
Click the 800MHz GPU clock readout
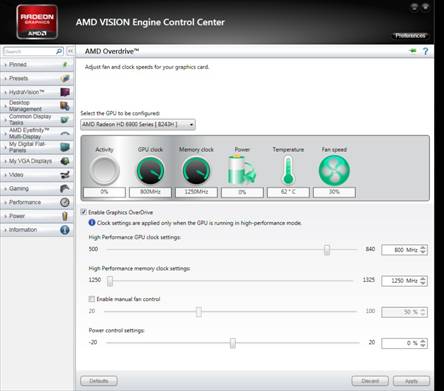pyautogui.click(x=150, y=192)
